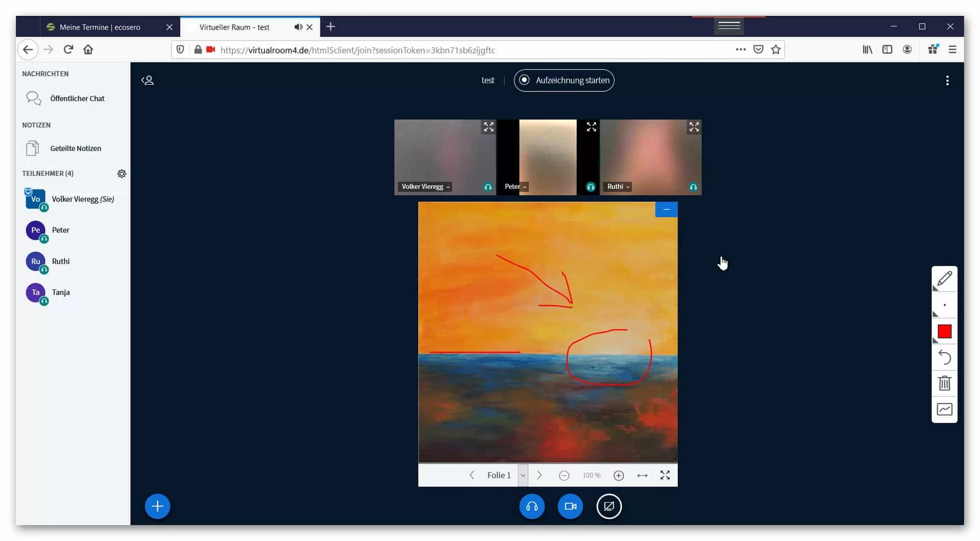The height and width of the screenshot is (541, 980).
Task: Open Öffentlicher Chat
Action: click(x=77, y=99)
